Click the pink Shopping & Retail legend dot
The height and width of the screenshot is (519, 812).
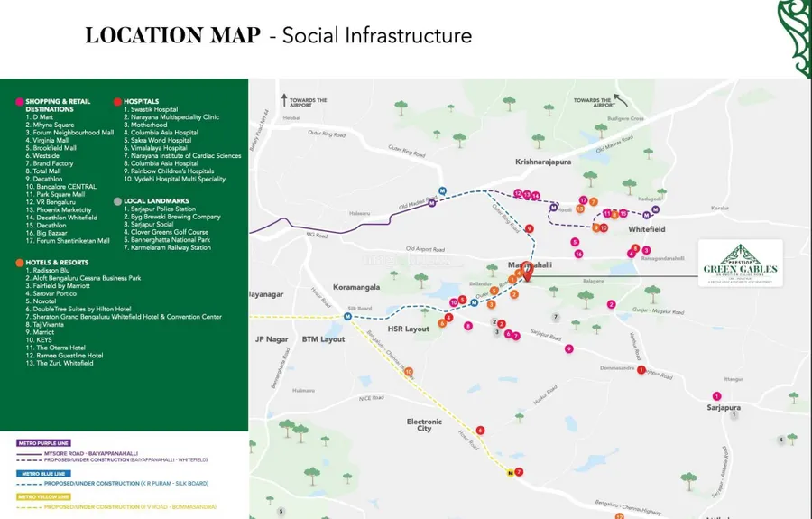pyautogui.click(x=20, y=102)
